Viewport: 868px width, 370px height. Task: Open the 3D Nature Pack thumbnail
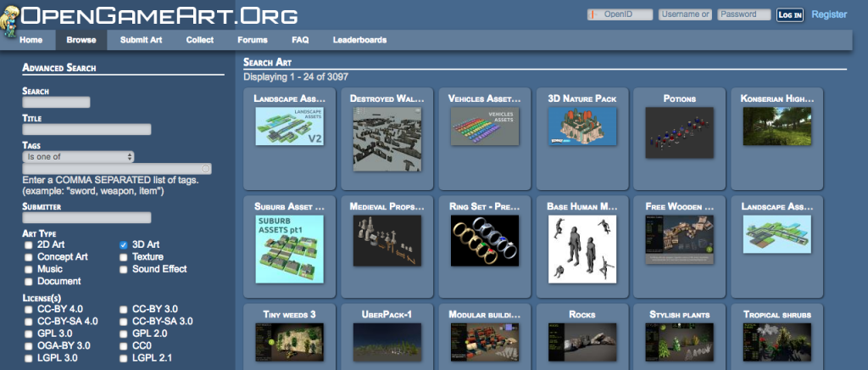581,126
